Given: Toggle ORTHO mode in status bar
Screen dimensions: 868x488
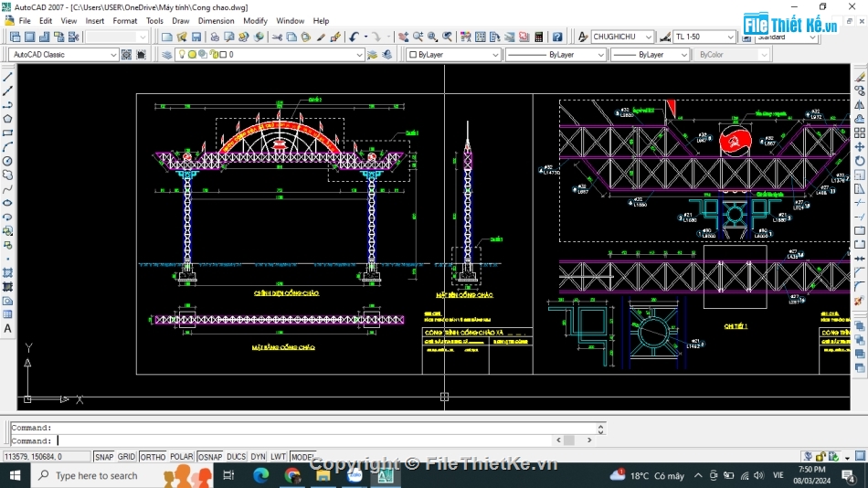Looking at the screenshot, I should [153, 457].
